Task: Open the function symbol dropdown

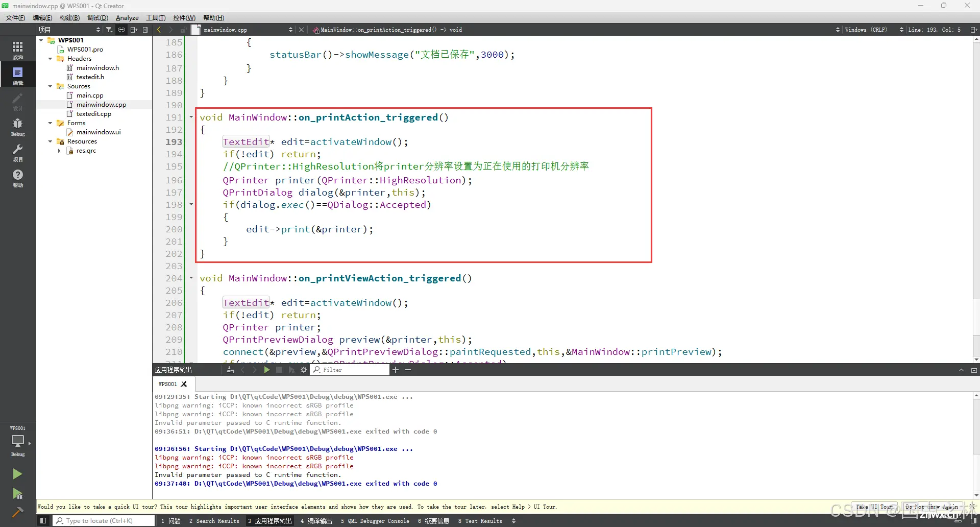Action: click(x=576, y=30)
